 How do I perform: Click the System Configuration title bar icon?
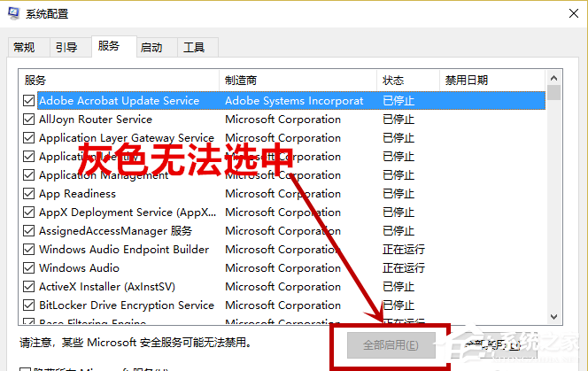pos(12,14)
